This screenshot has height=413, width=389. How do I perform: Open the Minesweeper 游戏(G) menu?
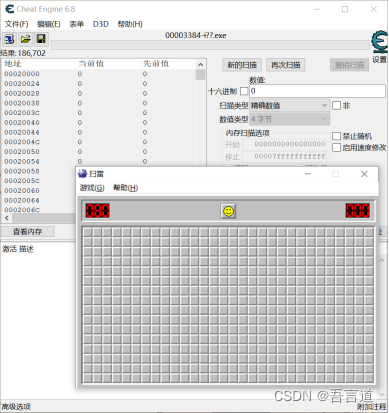tap(92, 188)
